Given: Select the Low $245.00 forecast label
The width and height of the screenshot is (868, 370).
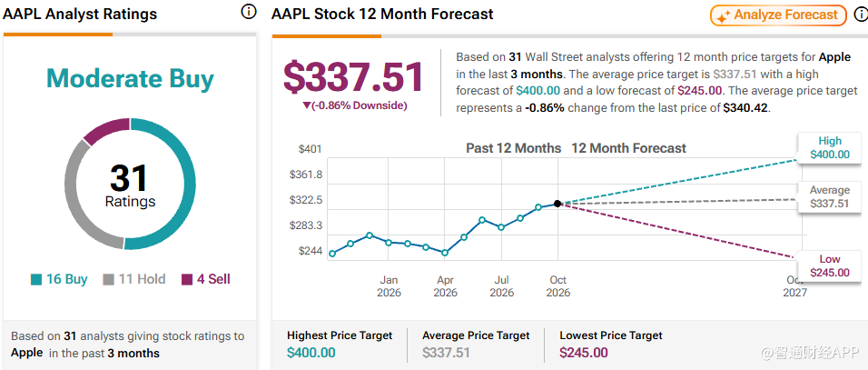Looking at the screenshot, I should click(x=829, y=265).
